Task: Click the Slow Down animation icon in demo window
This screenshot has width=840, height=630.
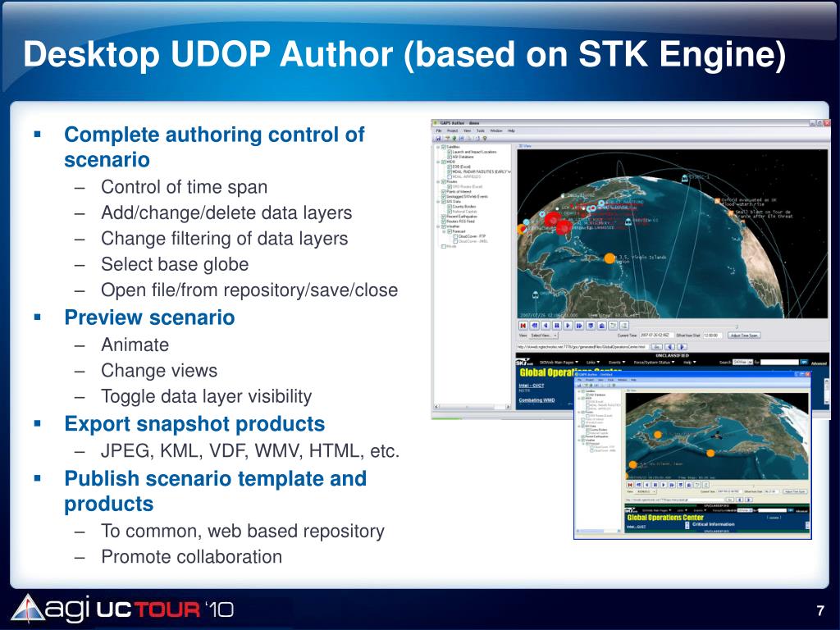Action: pyautogui.click(x=591, y=326)
